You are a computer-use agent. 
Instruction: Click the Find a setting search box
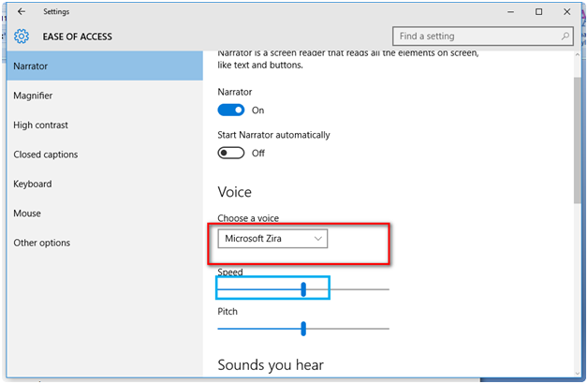coord(478,37)
